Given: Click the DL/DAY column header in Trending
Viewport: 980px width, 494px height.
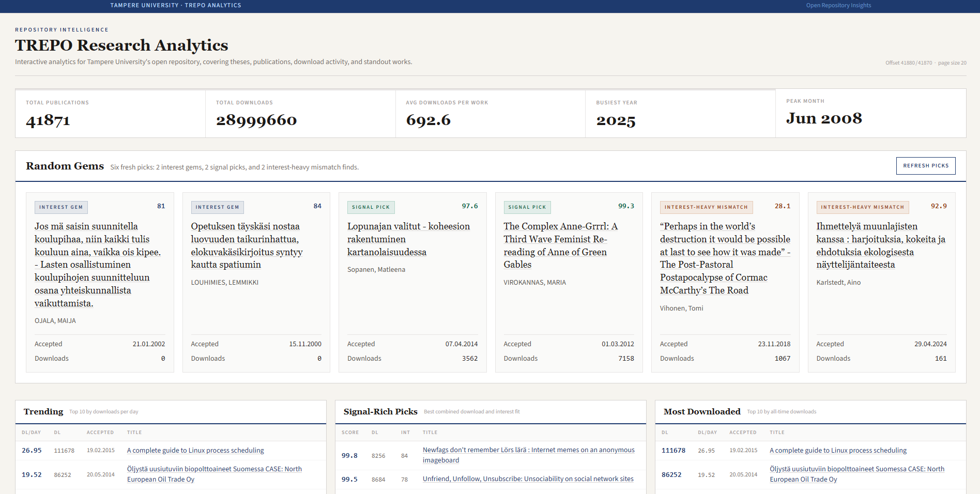Looking at the screenshot, I should coord(31,433).
